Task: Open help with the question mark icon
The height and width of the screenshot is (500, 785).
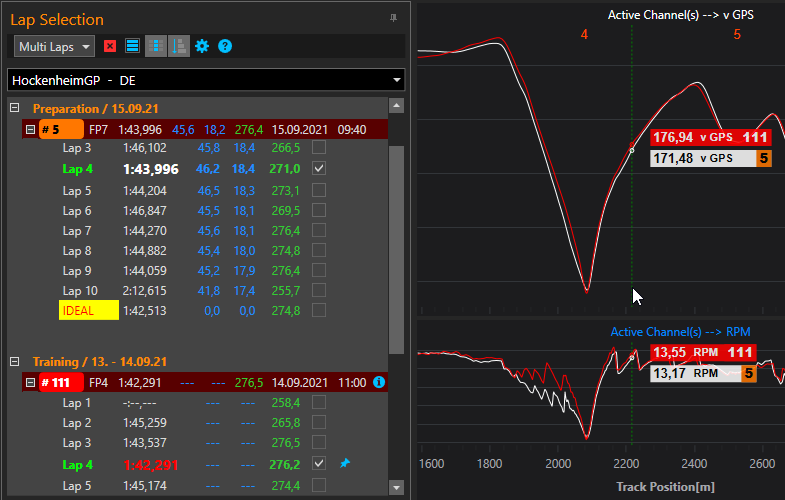Action: point(225,46)
